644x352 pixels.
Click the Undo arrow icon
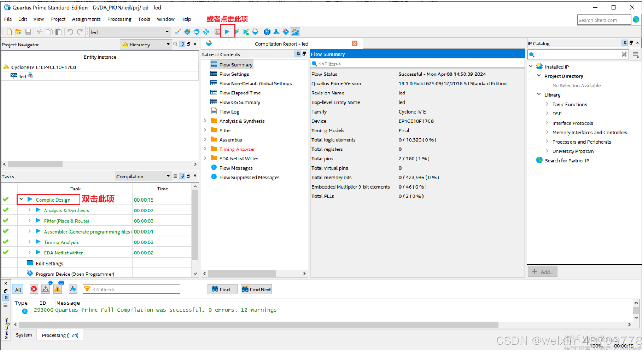click(70, 32)
